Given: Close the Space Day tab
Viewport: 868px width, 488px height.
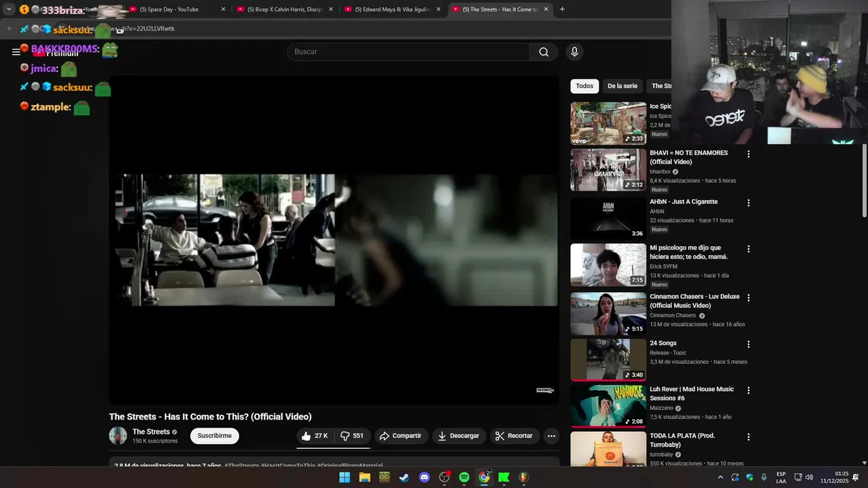Looking at the screenshot, I should tap(223, 9).
